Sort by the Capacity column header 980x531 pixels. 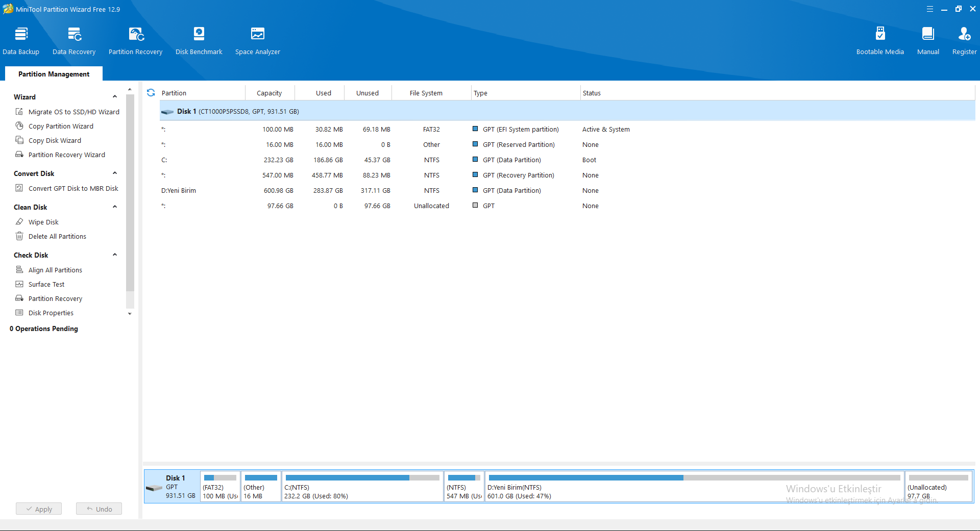pyautogui.click(x=269, y=93)
